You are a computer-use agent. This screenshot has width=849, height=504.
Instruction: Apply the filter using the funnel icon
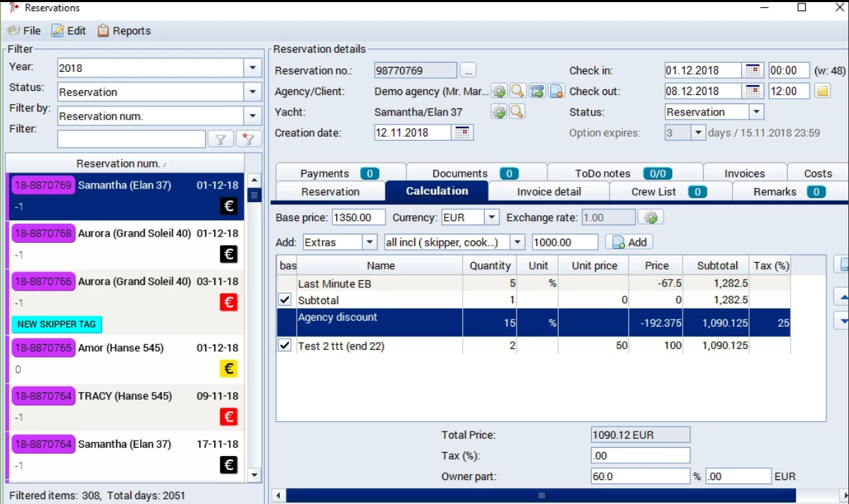pos(221,139)
